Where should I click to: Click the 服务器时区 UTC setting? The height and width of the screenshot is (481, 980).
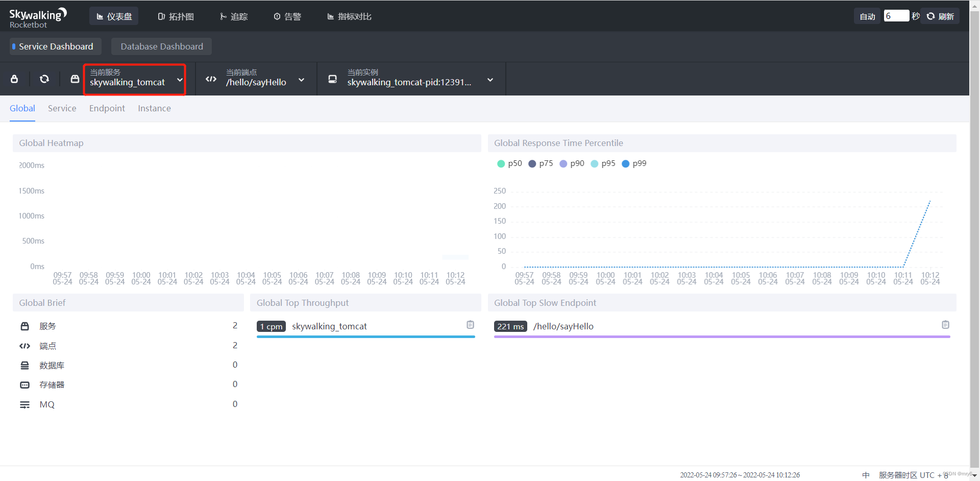click(914, 475)
